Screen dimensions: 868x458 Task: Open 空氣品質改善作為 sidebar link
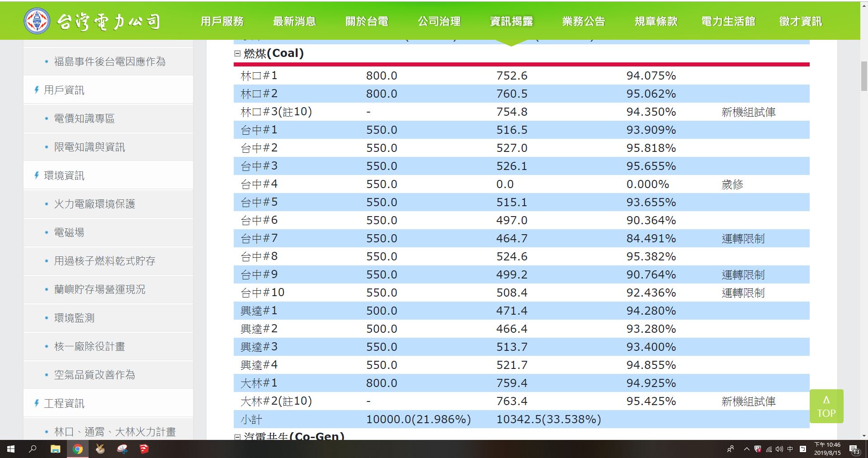(x=94, y=375)
